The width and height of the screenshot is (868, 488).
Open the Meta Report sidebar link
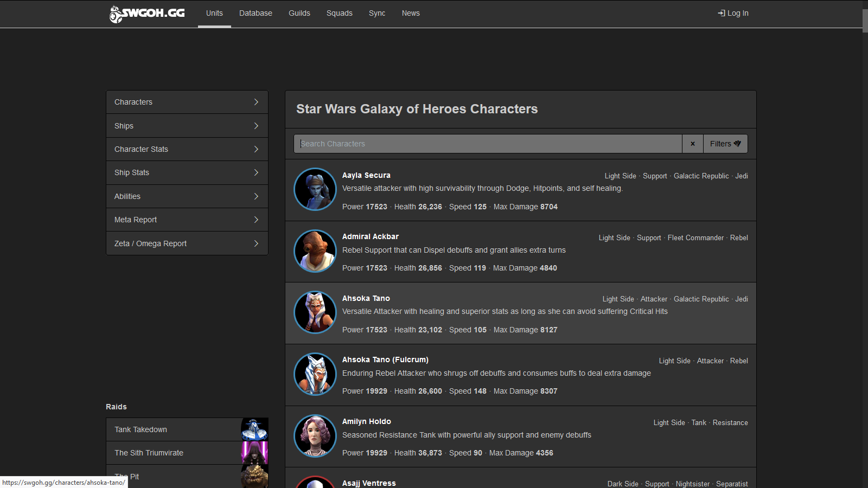pos(187,220)
